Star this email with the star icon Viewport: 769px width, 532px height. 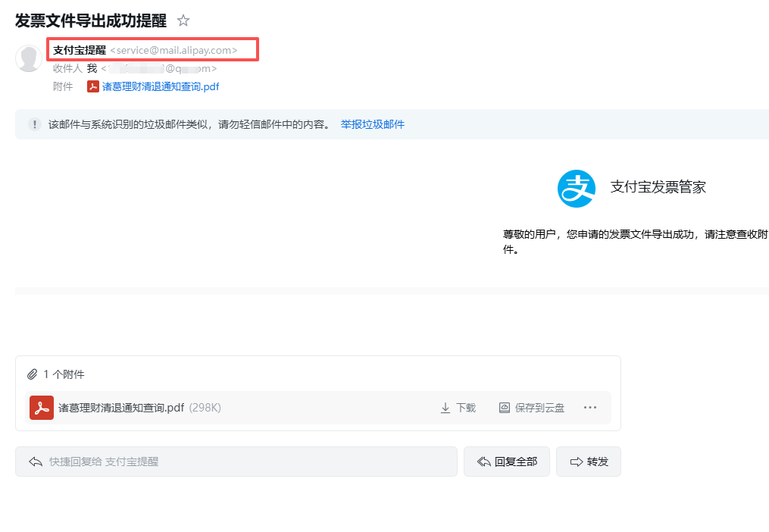183,20
